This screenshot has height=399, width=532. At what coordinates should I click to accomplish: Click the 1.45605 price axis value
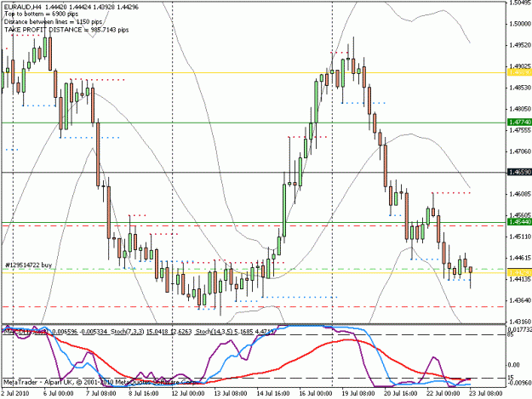point(520,215)
